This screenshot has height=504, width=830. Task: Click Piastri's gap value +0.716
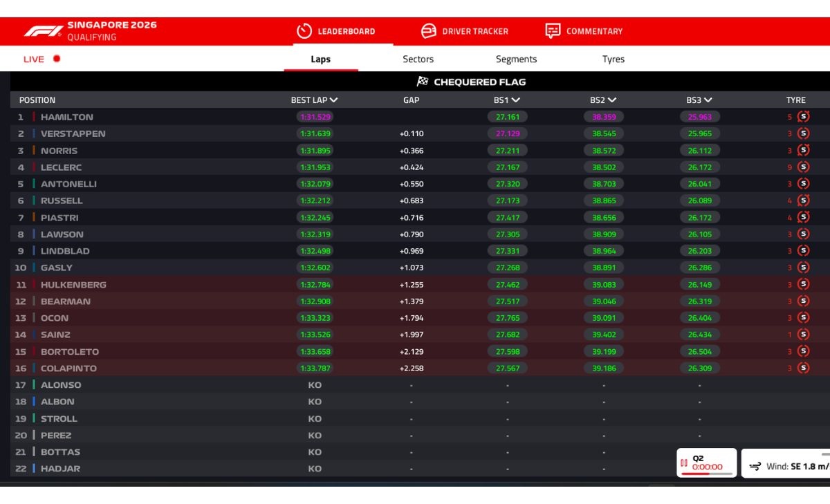(412, 218)
